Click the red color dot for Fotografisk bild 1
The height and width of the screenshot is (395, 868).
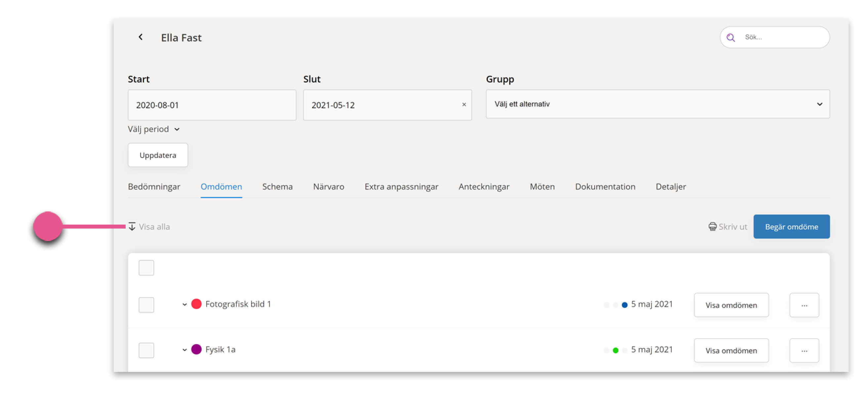coord(196,304)
